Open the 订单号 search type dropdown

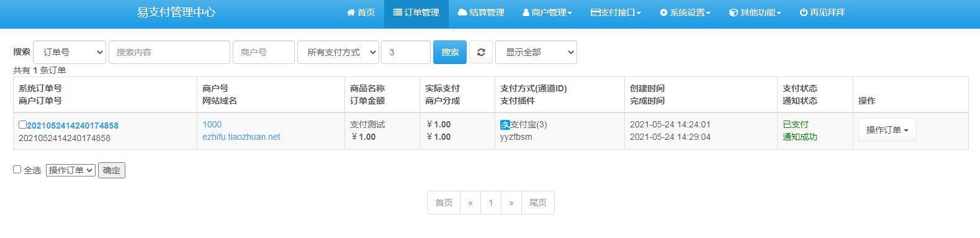coord(70,52)
